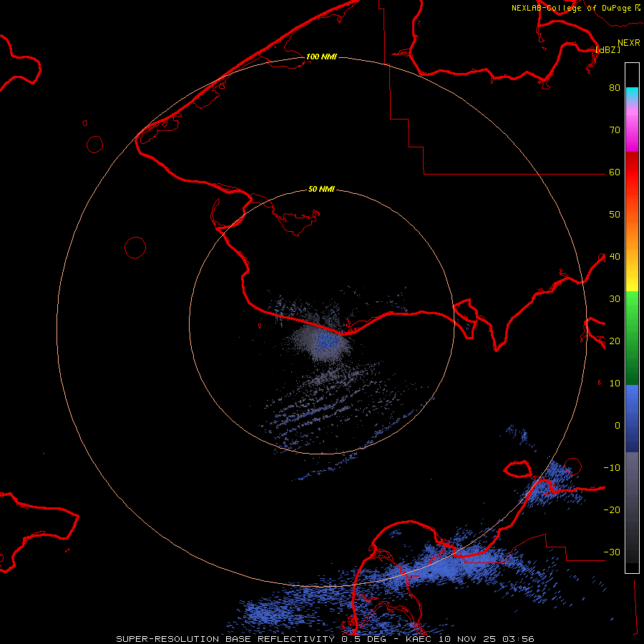Click the -30 value on dBZ scale
The image size is (644, 644).
(612, 552)
